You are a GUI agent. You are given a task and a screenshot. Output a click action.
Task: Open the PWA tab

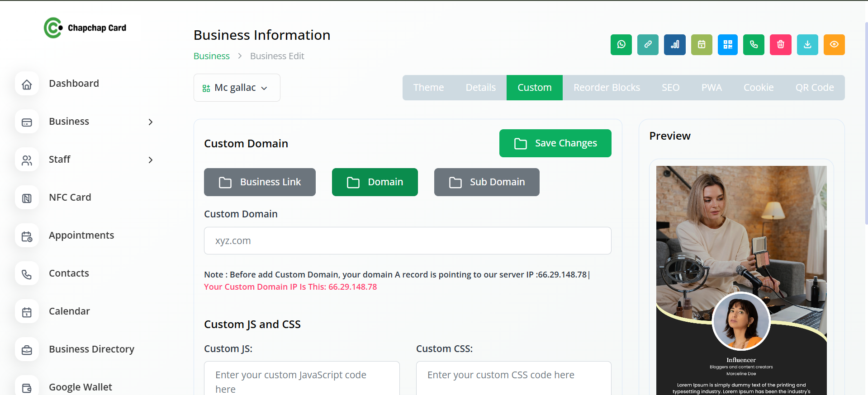[x=711, y=88]
